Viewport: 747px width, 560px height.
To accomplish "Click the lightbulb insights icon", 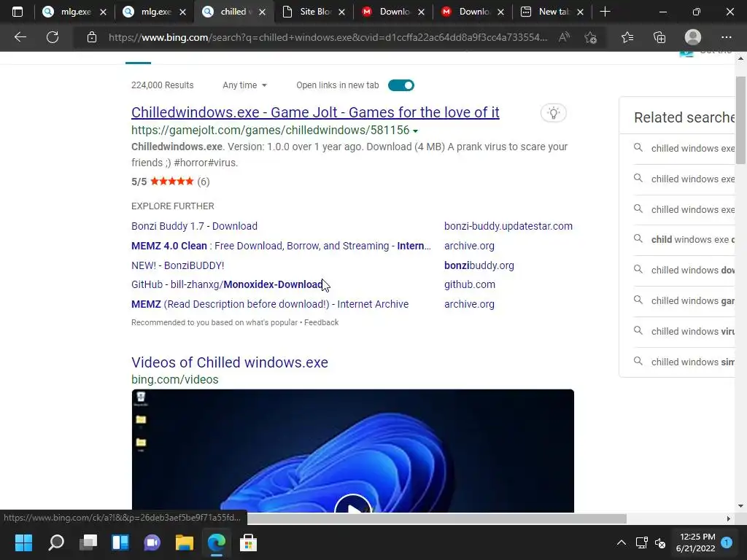I will 553,113.
